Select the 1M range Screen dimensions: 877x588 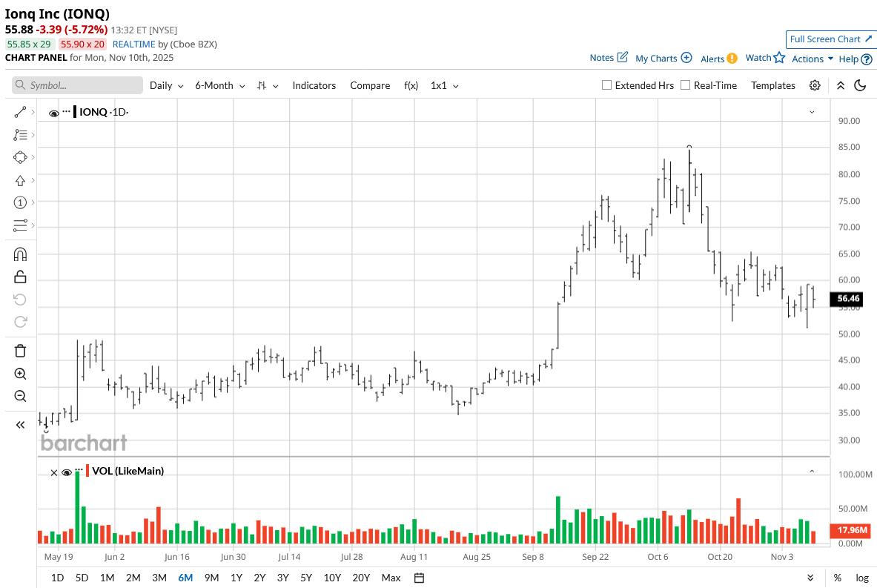pos(107,578)
